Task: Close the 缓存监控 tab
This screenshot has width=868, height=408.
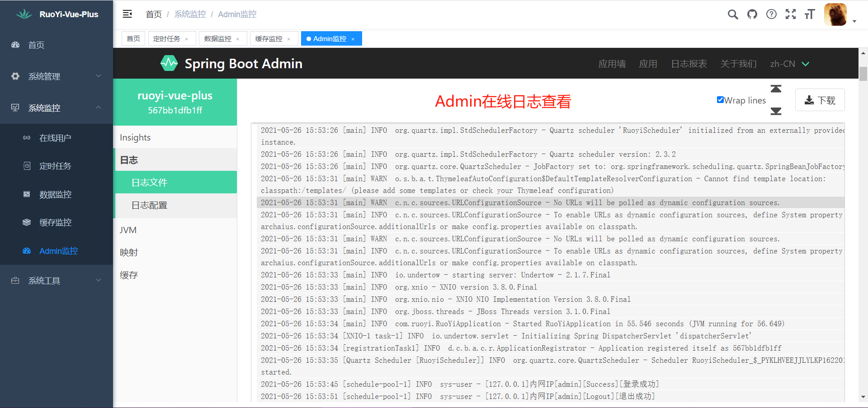Action: (288, 39)
